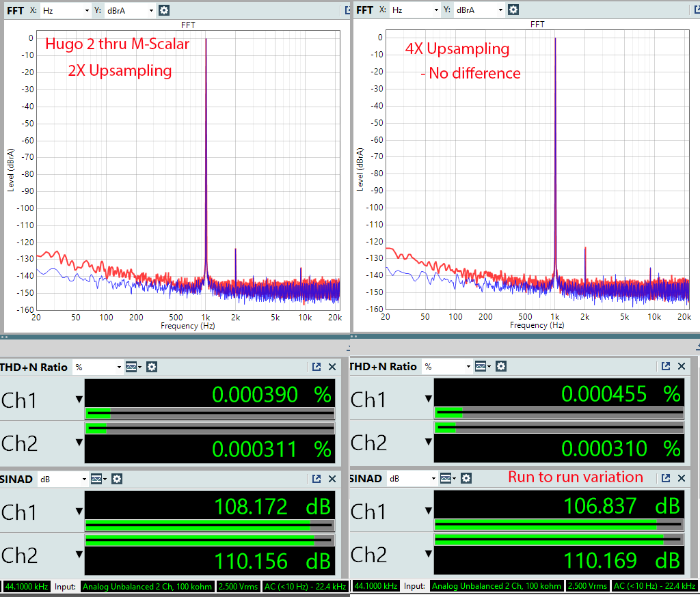The width and height of the screenshot is (700, 597).
Task: Open % unit dropdown in right THD+N panel
Action: click(447, 366)
